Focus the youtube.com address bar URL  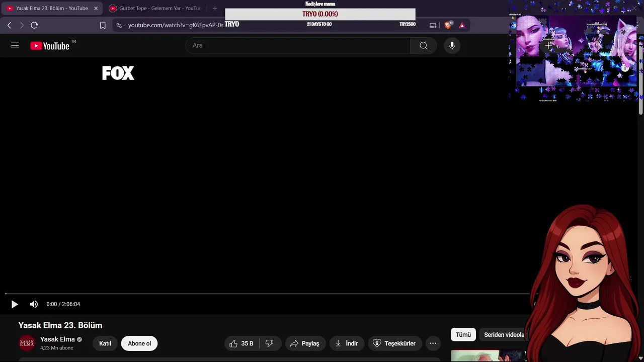pyautogui.click(x=176, y=25)
